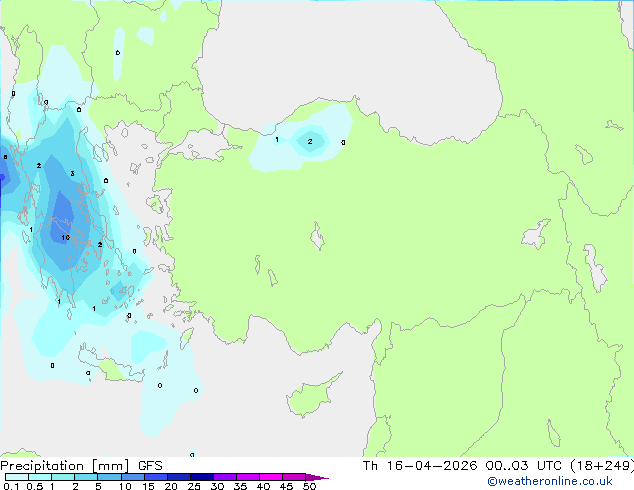634x490 pixels.
Task: Pick the 25–30 mm navy legend swatch
Action: [x=201, y=477]
